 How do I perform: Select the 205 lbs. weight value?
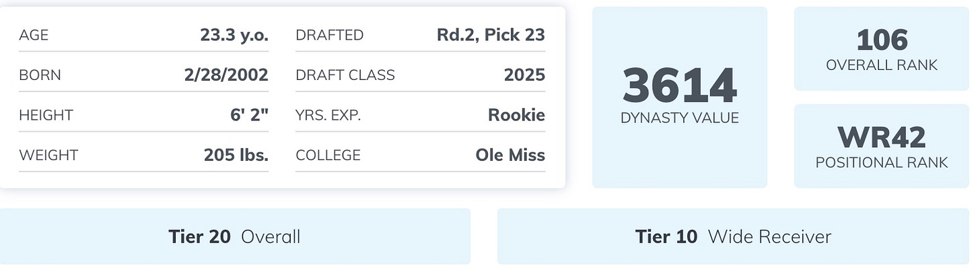(236, 155)
